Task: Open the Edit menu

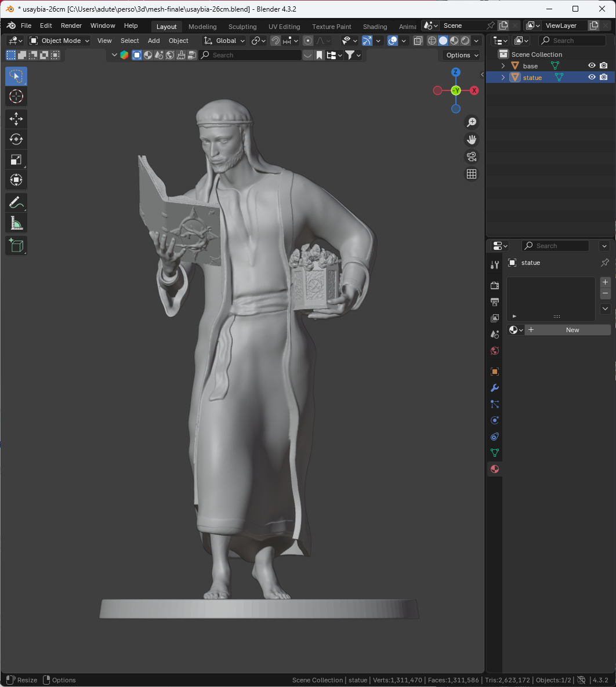Action: [46, 26]
